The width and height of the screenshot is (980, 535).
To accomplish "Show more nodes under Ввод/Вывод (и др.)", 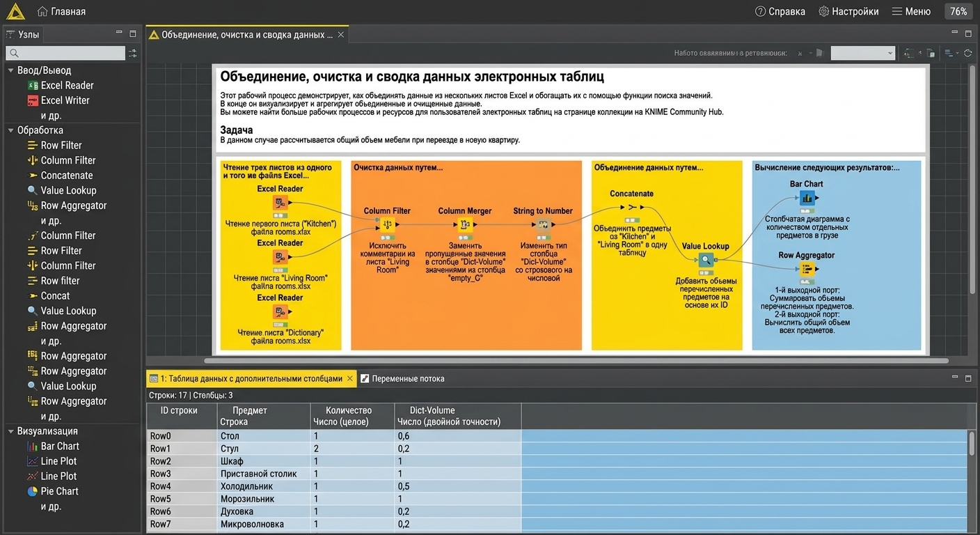I will click(51, 116).
